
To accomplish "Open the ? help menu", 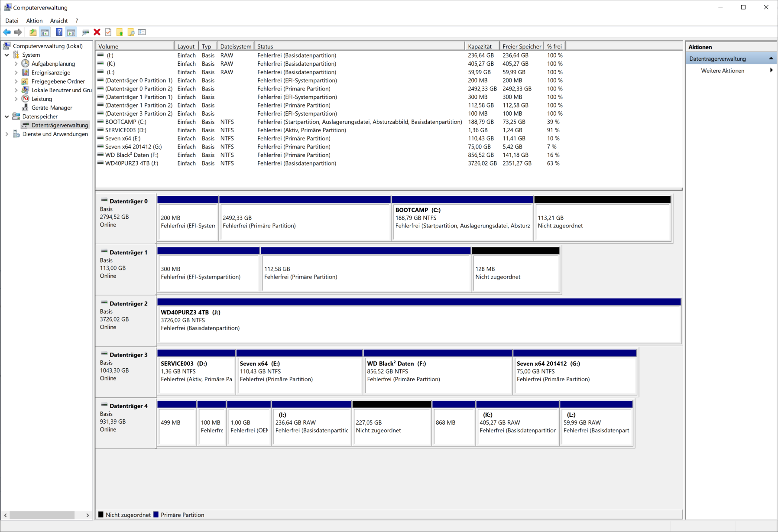I will 77,20.
